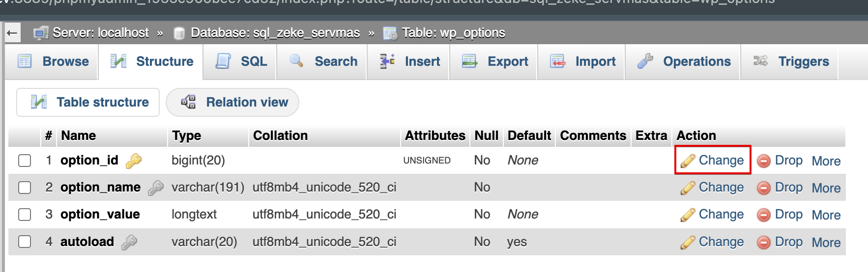This screenshot has height=272, width=868.
Task: Expand More actions for option_value
Action: pyautogui.click(x=826, y=215)
